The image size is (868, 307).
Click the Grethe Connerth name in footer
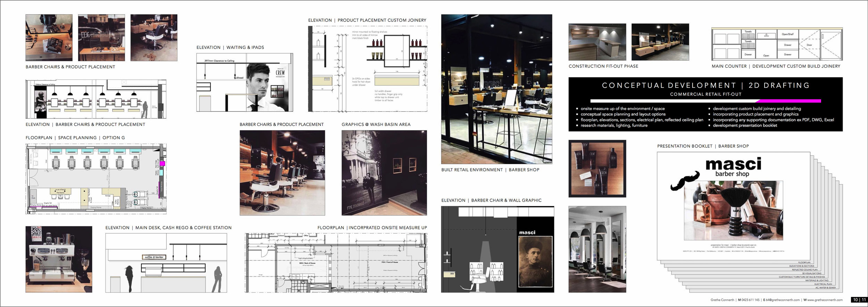722,300
